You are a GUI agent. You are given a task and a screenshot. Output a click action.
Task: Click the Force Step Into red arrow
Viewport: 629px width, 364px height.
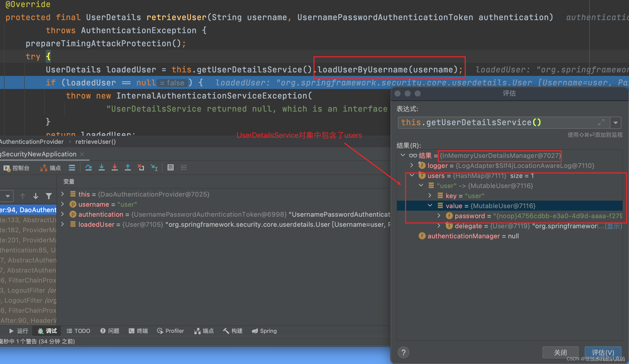point(115,167)
